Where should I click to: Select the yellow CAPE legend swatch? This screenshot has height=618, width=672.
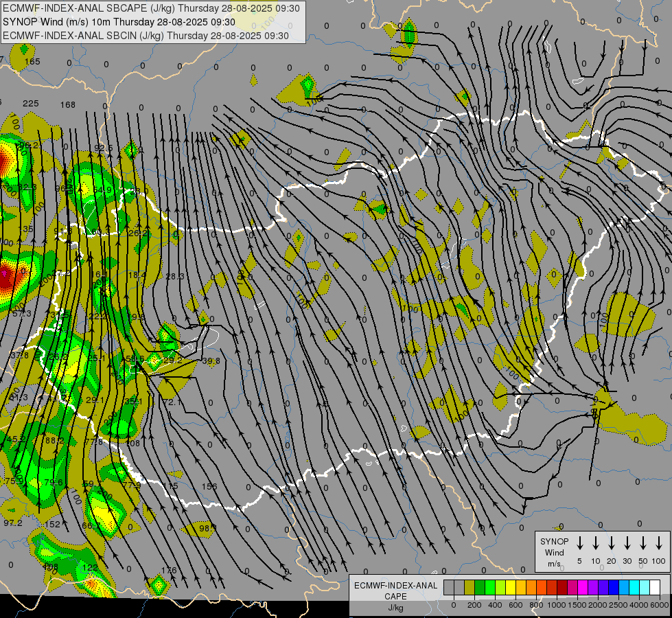511,587
